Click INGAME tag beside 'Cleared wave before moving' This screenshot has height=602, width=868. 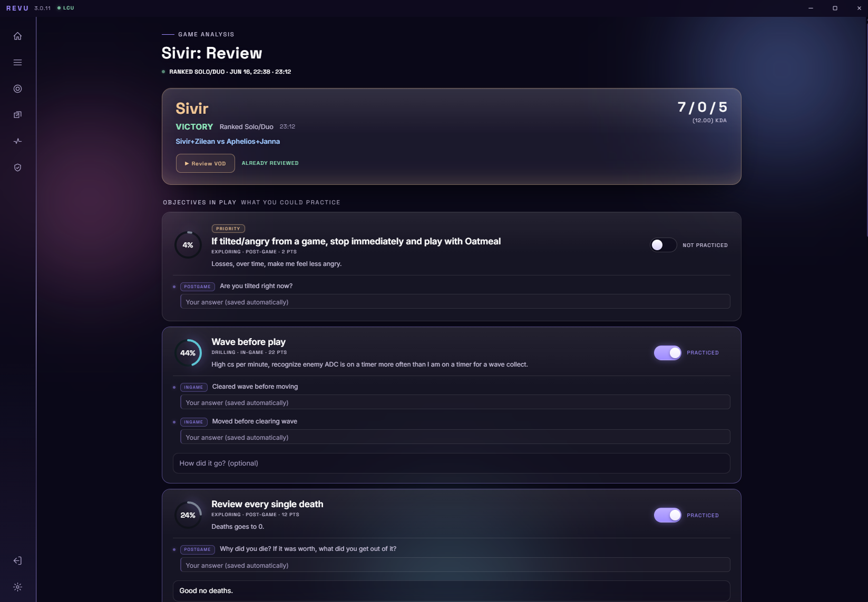(193, 387)
